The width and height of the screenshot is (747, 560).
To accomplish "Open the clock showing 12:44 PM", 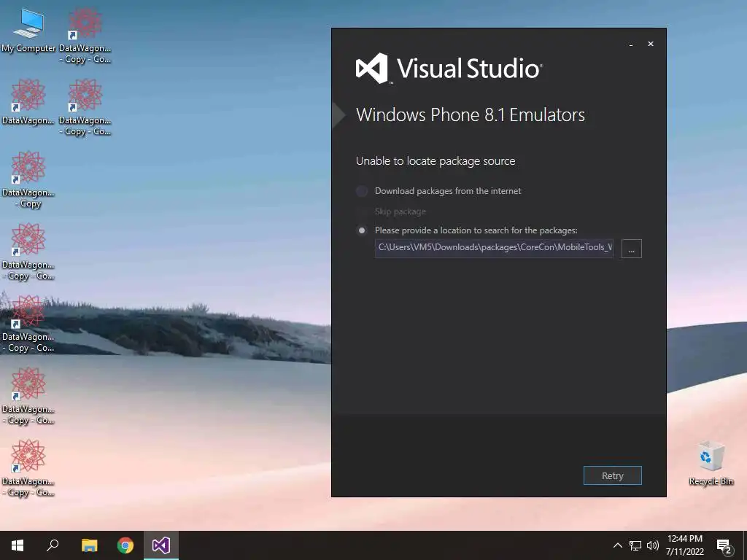I will click(684, 545).
